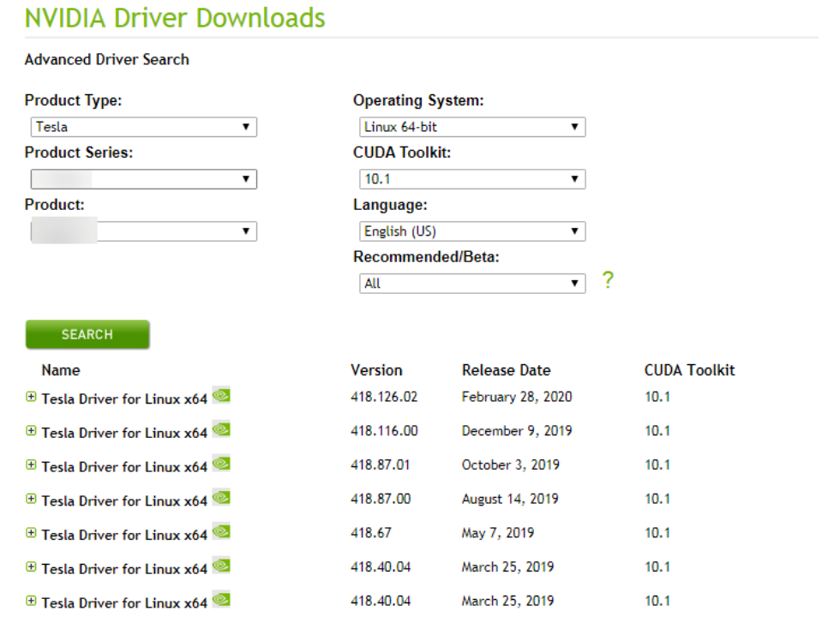
Task: Click version number 418.126.02
Action: pos(384,397)
